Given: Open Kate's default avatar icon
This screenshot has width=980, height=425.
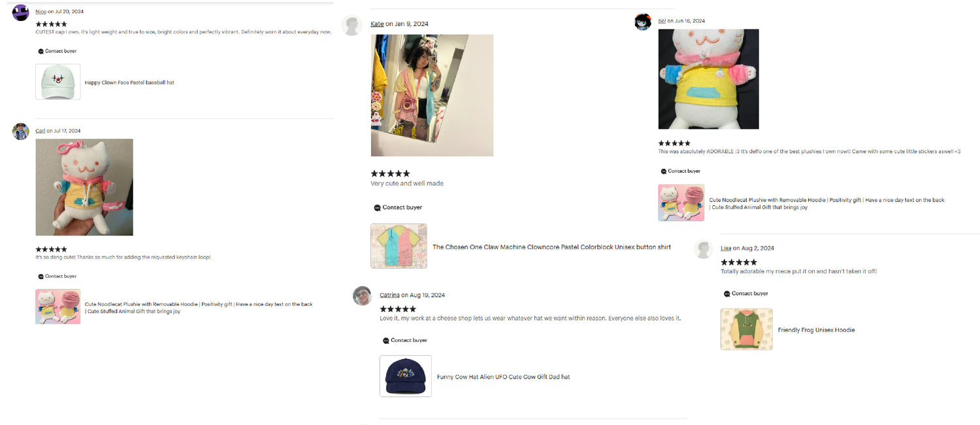Looking at the screenshot, I should pyautogui.click(x=351, y=25).
